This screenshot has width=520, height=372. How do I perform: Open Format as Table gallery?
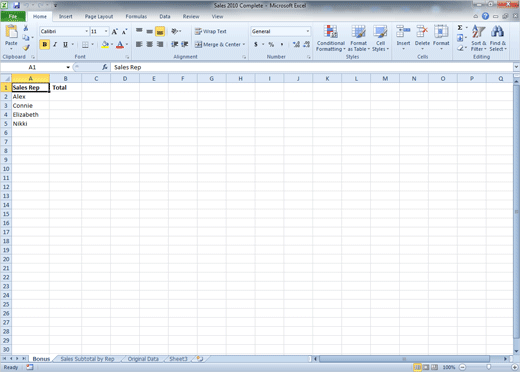pyautogui.click(x=359, y=38)
